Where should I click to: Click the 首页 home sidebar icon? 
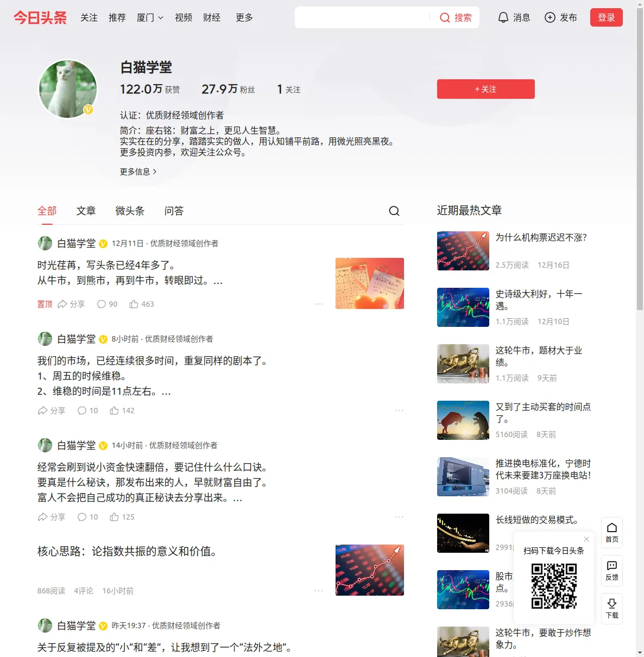(612, 533)
